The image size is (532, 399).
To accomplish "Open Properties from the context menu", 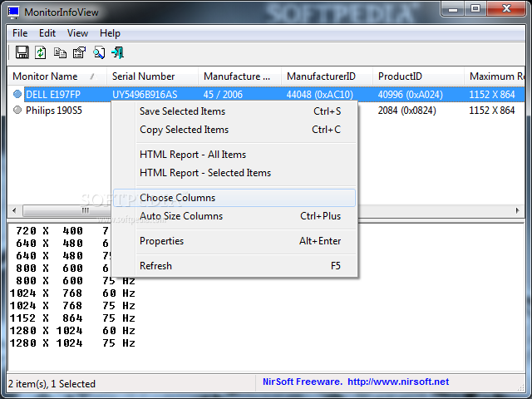I will [234, 241].
